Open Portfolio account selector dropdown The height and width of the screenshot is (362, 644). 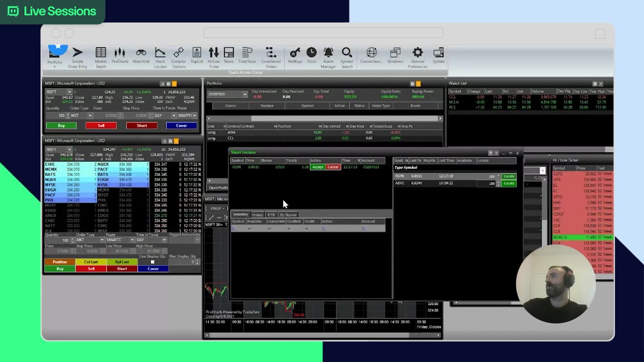point(245,95)
